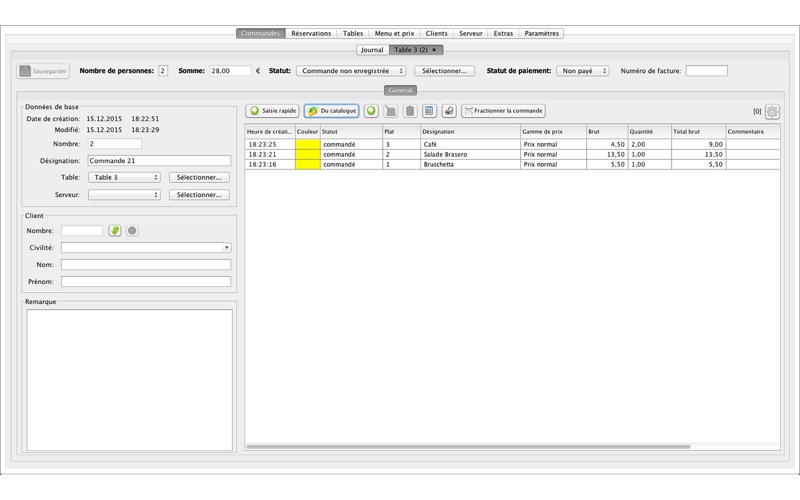Select the Café cell in the table
Screen dimensions: 800x500
[x=470, y=144]
